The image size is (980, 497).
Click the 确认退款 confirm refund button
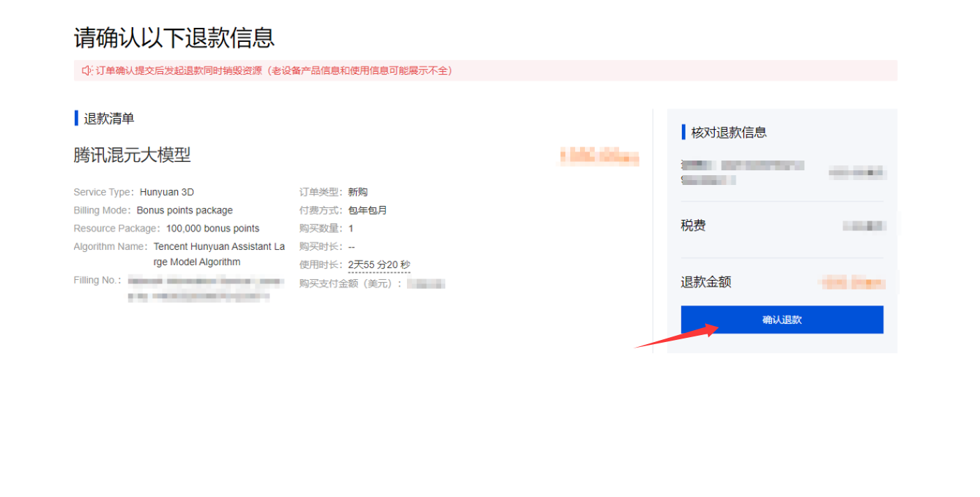(x=782, y=320)
